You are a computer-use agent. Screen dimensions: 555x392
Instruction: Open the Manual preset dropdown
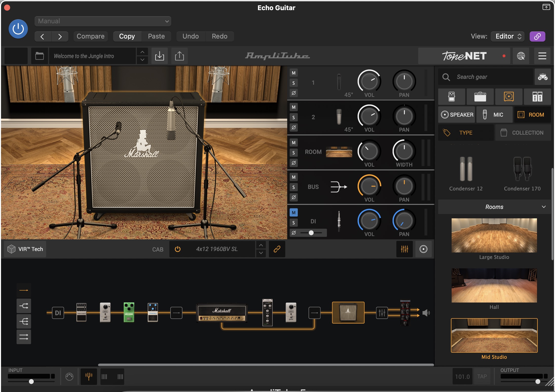[x=103, y=21]
